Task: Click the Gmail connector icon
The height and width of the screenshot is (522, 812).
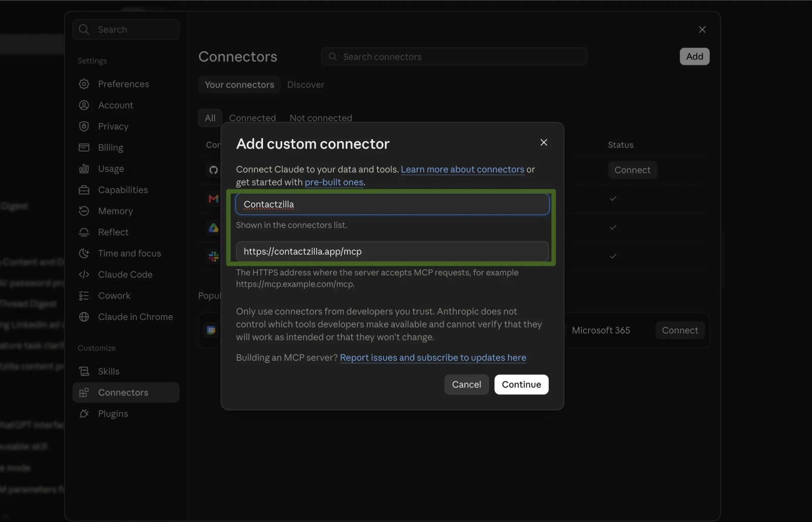Action: tap(214, 199)
